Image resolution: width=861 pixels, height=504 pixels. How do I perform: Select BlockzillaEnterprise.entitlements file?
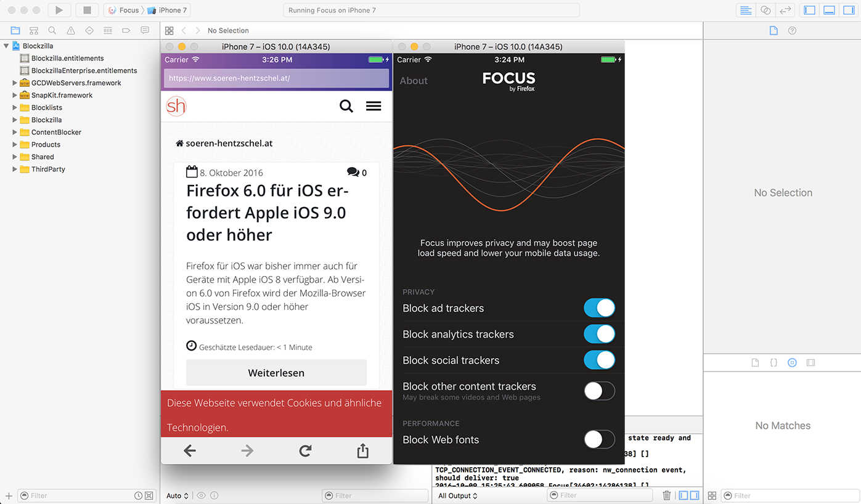point(84,70)
